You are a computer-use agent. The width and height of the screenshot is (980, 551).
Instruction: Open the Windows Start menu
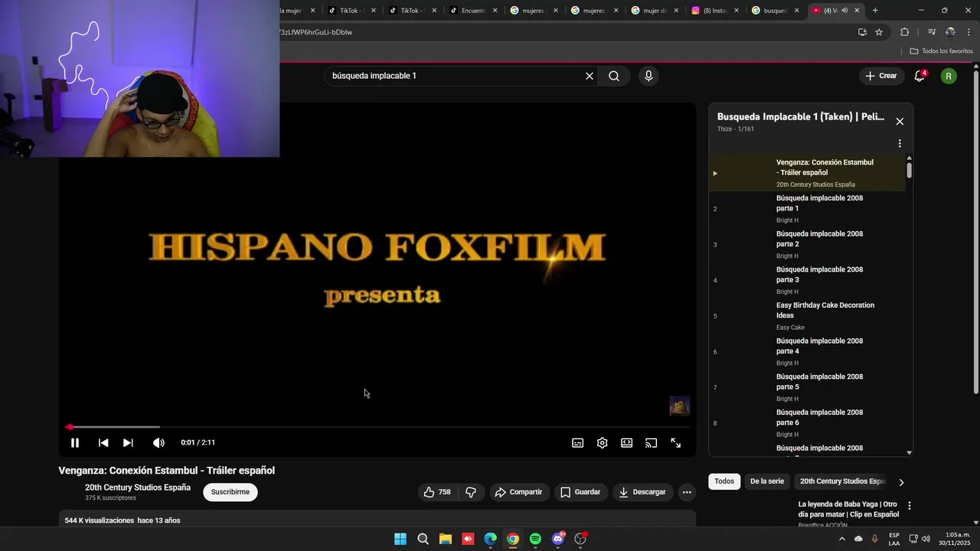(400, 539)
